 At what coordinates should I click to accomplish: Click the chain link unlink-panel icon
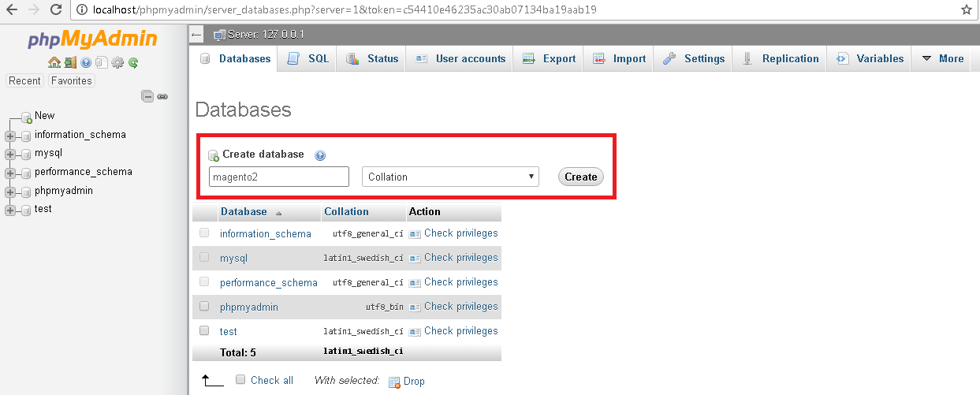162,96
